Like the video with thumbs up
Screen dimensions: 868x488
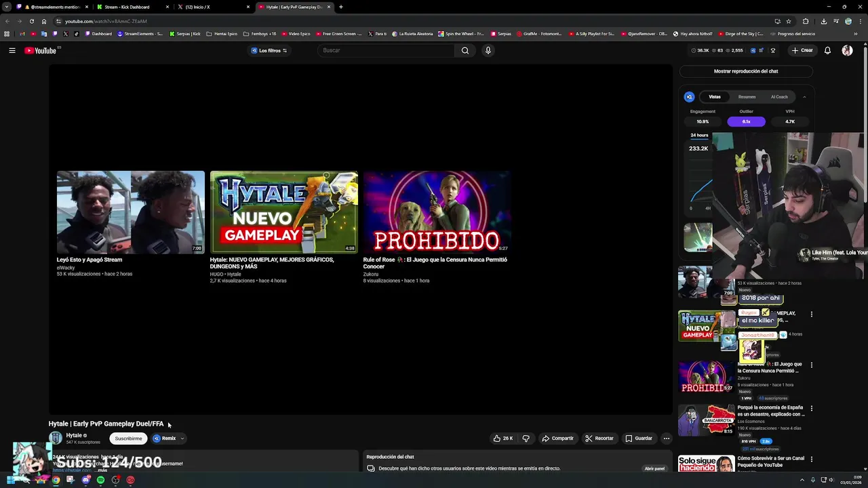[x=503, y=439]
